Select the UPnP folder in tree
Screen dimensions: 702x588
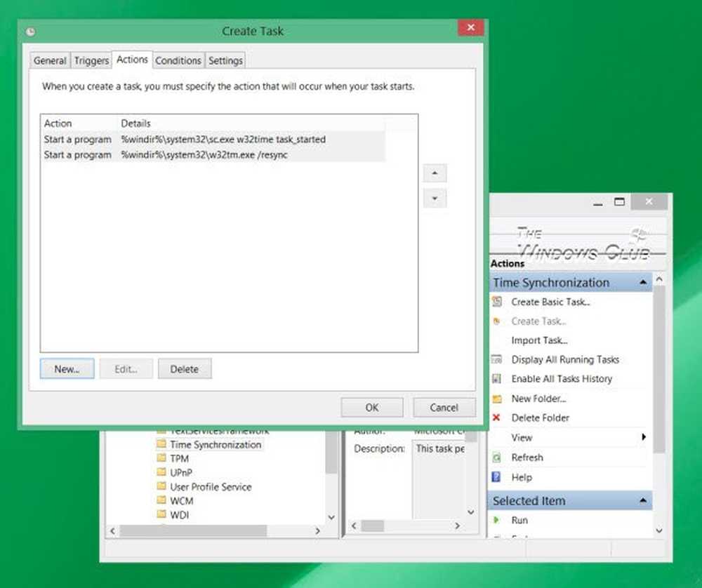pyautogui.click(x=181, y=472)
